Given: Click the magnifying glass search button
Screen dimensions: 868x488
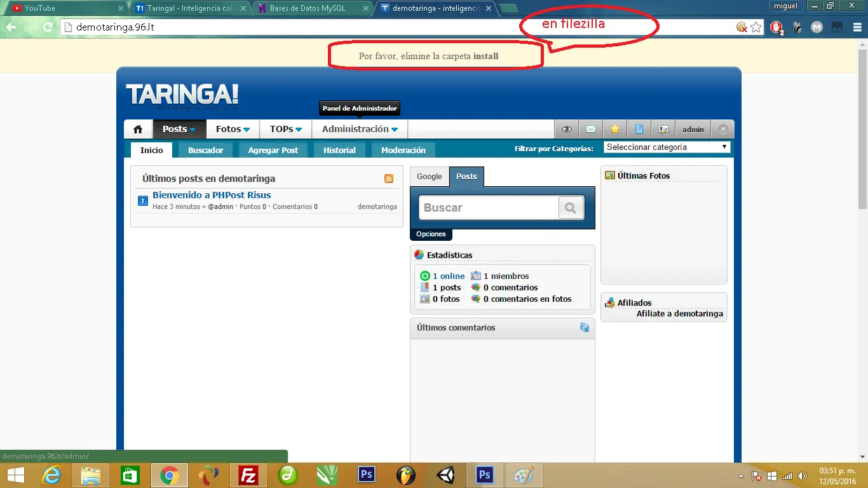Looking at the screenshot, I should coord(571,207).
